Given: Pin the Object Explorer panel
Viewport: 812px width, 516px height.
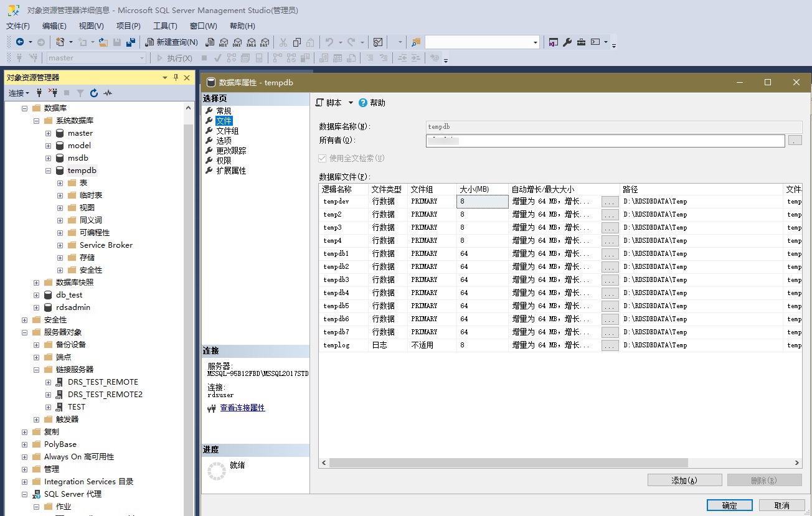Looking at the screenshot, I should point(176,77).
